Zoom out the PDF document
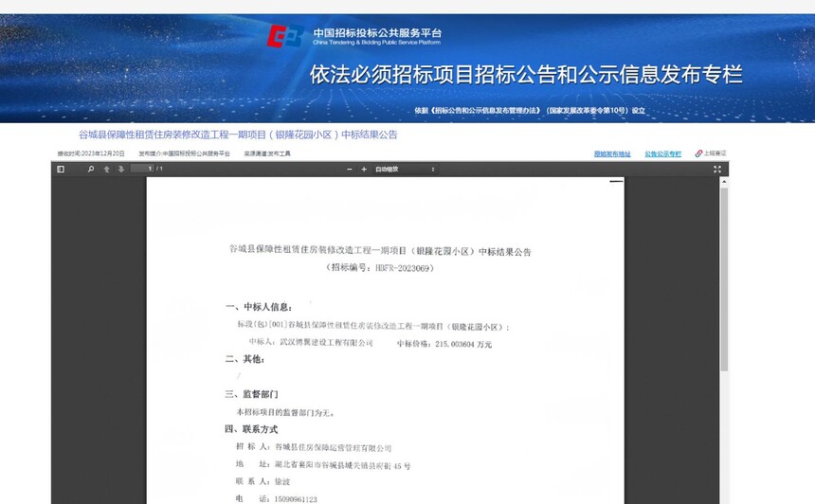Image resolution: width=815 pixels, height=504 pixels. pyautogui.click(x=350, y=169)
